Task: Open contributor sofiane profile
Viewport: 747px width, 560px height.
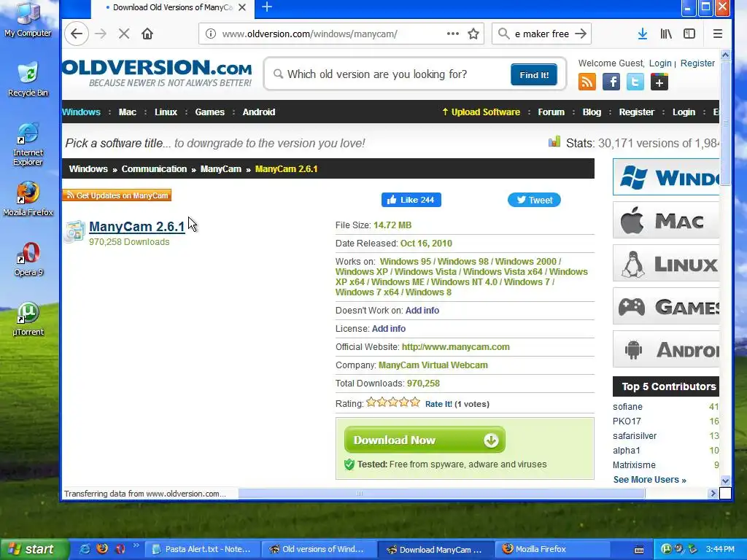Action: (x=627, y=407)
